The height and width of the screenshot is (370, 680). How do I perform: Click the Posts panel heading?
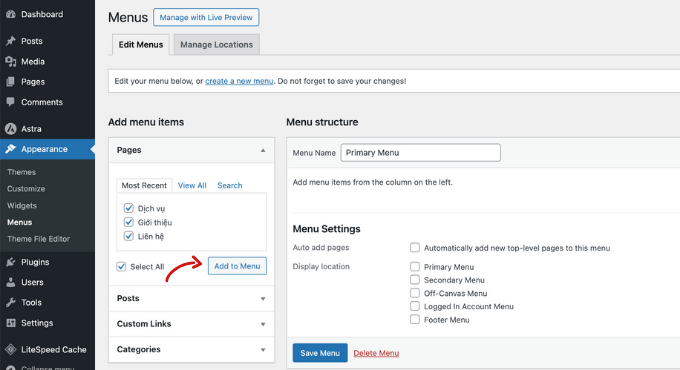pyautogui.click(x=128, y=298)
